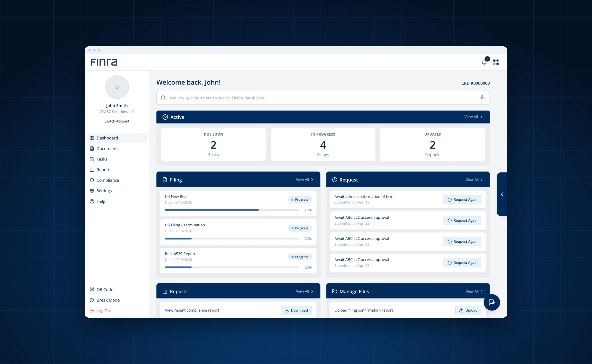Expand the right side panel arrow
This screenshot has width=592, height=364.
(502, 194)
